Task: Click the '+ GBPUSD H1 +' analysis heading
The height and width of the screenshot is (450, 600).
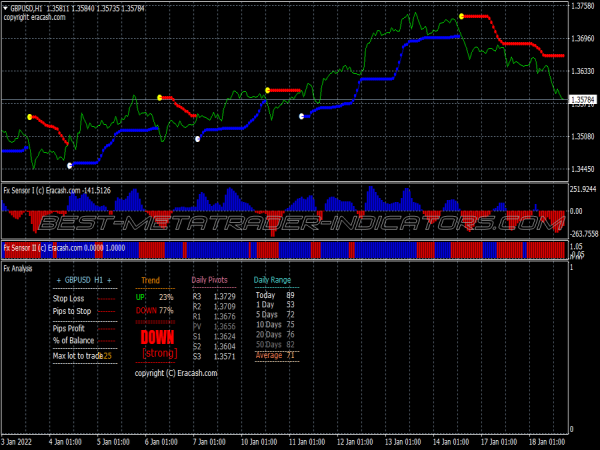Action: 84,280
